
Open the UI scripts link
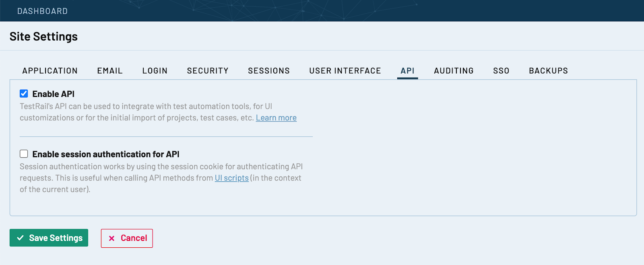[x=231, y=178]
